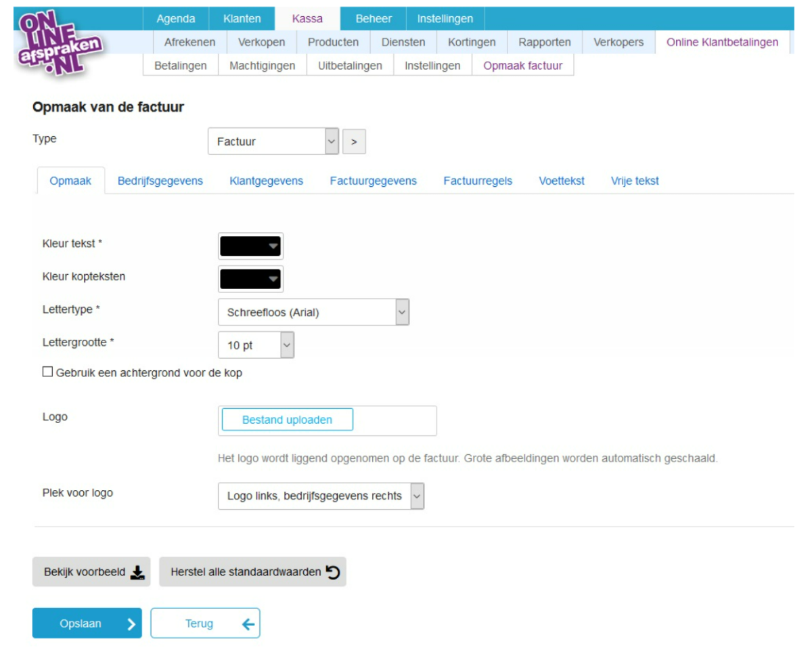Screen dimensions: 812x660
Task: Click the 'Plek voor logo' label
Action: click(x=77, y=492)
